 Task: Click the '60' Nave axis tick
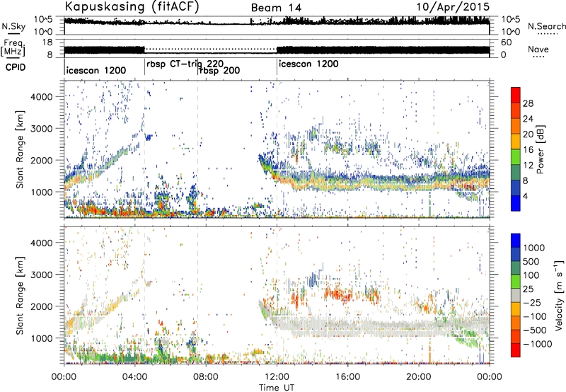click(507, 42)
